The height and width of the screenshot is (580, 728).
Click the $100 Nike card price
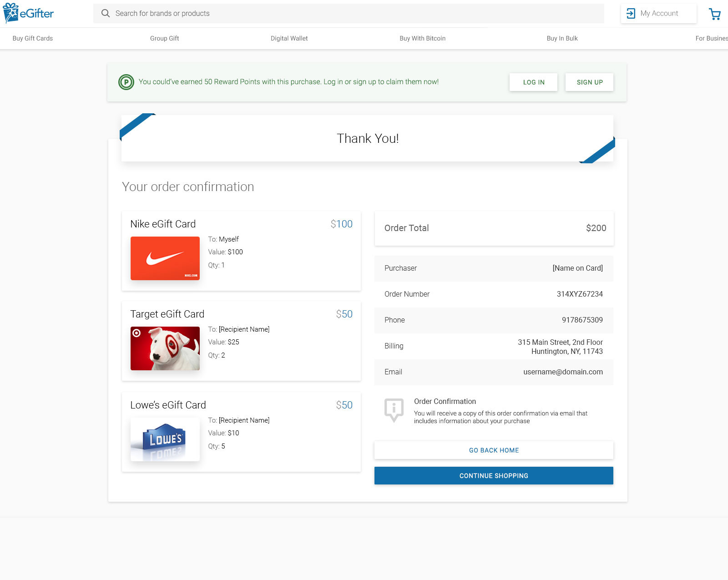click(342, 224)
